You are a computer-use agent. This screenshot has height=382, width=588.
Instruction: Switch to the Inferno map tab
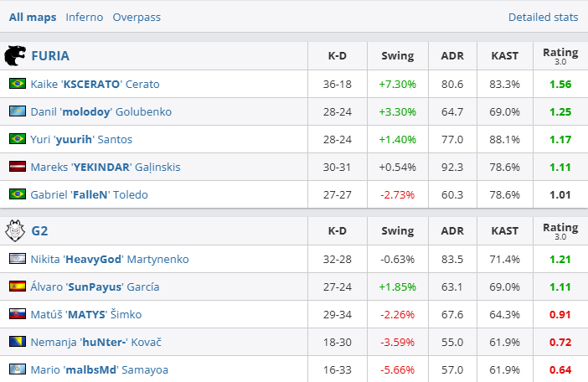(85, 17)
